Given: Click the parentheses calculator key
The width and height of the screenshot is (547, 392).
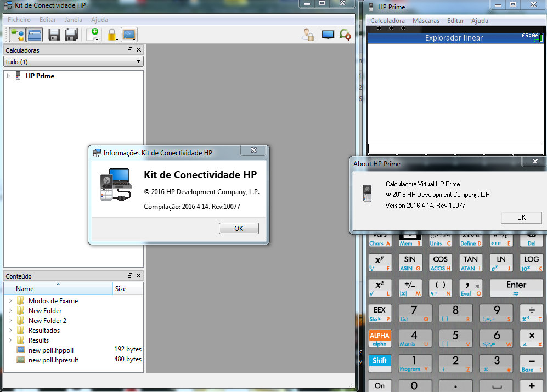Looking at the screenshot, I should (x=441, y=288).
